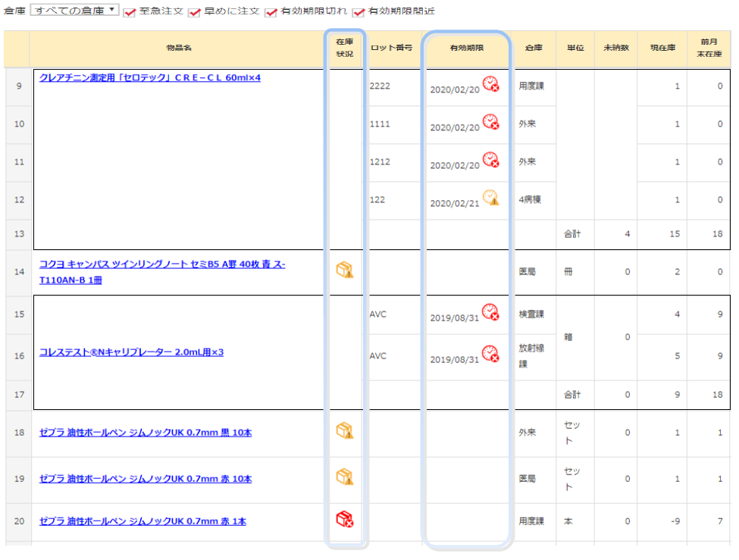Click stock warning box icon for コクヨ notebook

pos(345,269)
